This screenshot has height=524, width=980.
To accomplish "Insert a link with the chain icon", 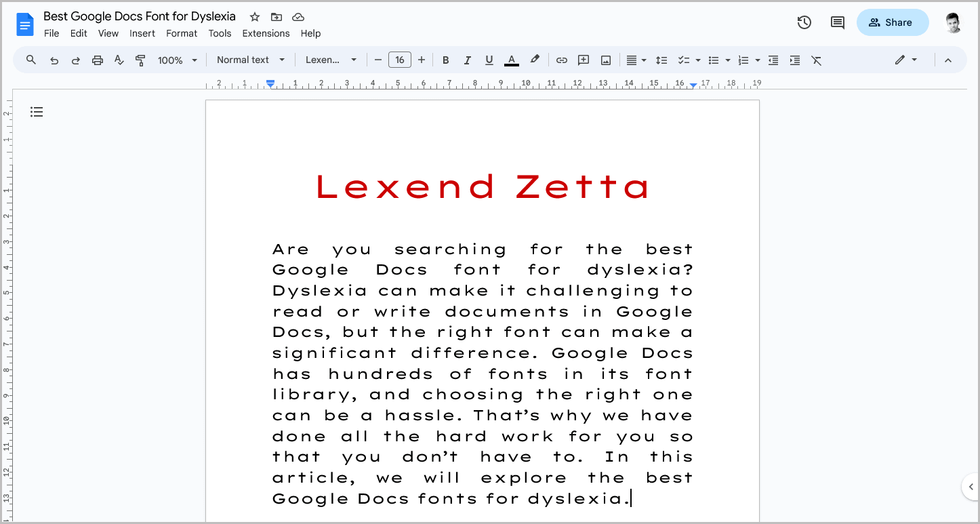I will tap(561, 60).
